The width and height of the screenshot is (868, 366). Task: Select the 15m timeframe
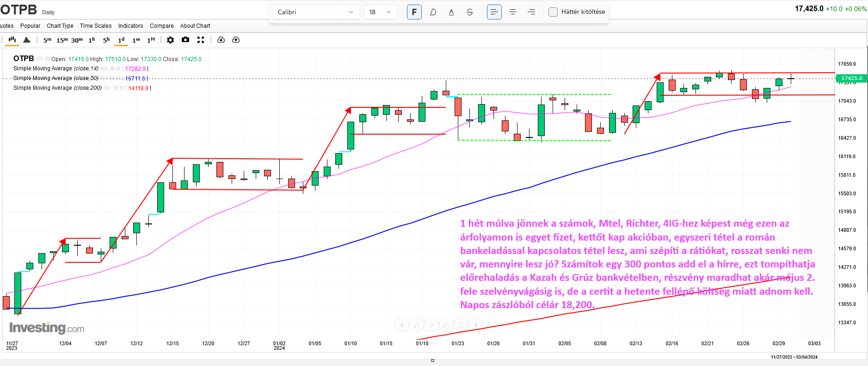62,40
